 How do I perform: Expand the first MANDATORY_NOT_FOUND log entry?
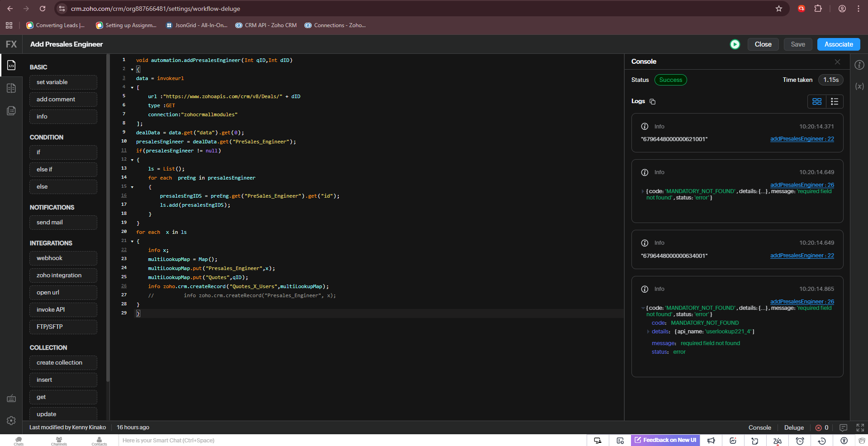[642, 191]
